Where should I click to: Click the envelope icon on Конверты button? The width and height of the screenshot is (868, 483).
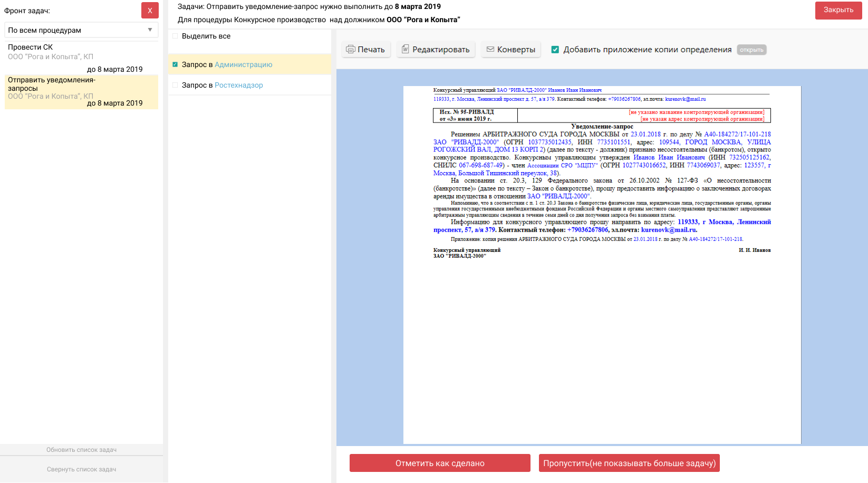pyautogui.click(x=490, y=49)
